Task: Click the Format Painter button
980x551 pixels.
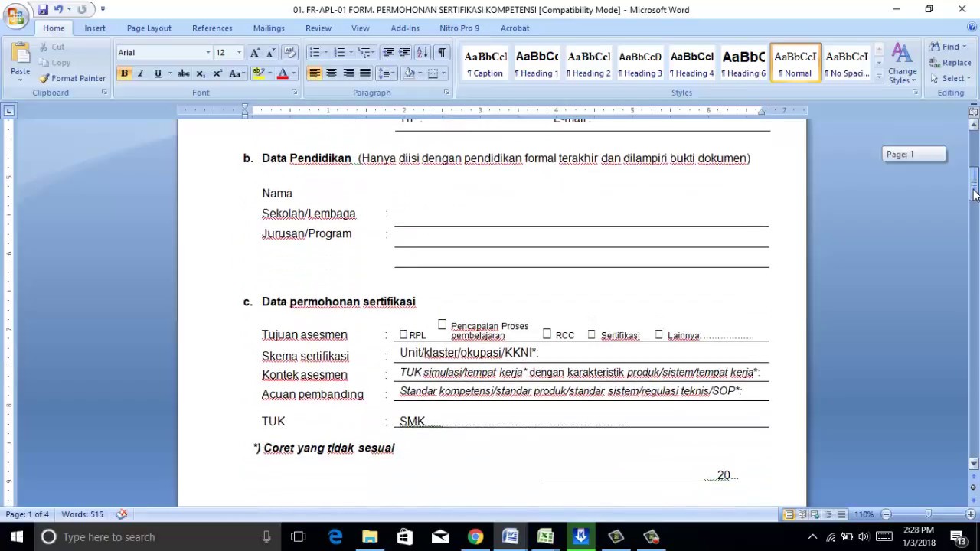Action: point(73,78)
